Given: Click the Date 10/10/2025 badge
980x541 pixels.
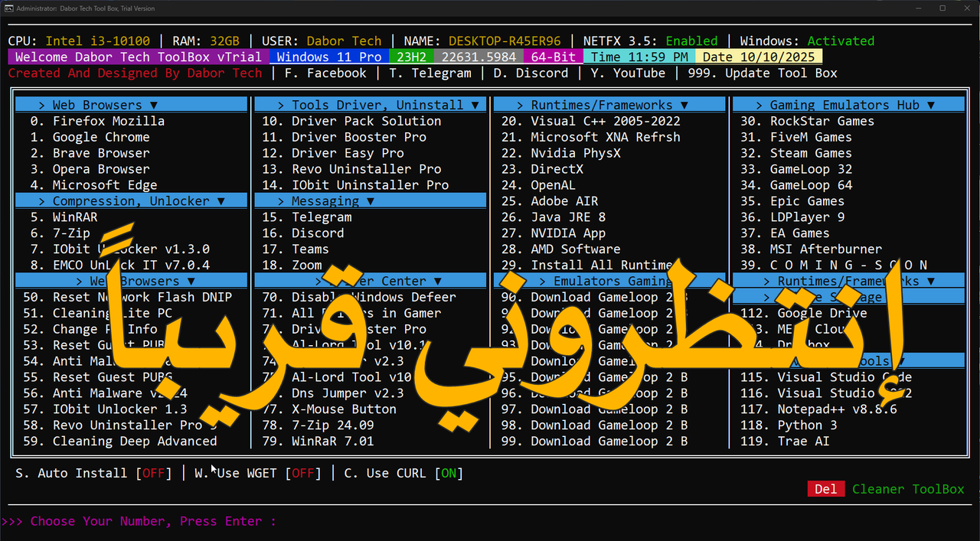Looking at the screenshot, I should click(759, 57).
